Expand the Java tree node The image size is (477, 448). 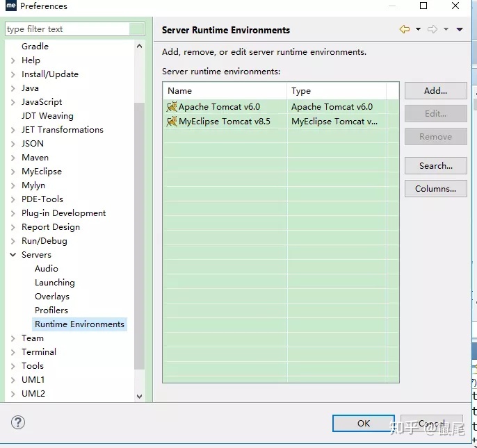pyautogui.click(x=13, y=88)
